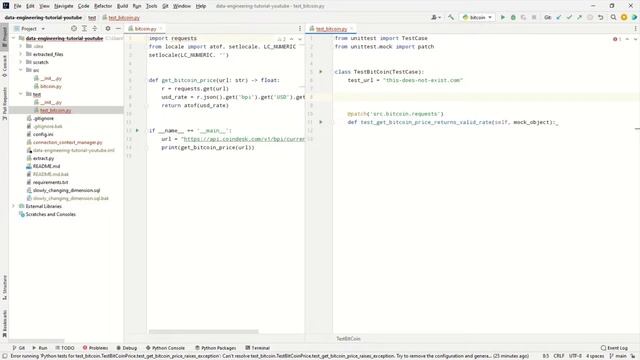Open bitcoin run configuration dropdown
Screen dimensions: 640x360
[477, 18]
